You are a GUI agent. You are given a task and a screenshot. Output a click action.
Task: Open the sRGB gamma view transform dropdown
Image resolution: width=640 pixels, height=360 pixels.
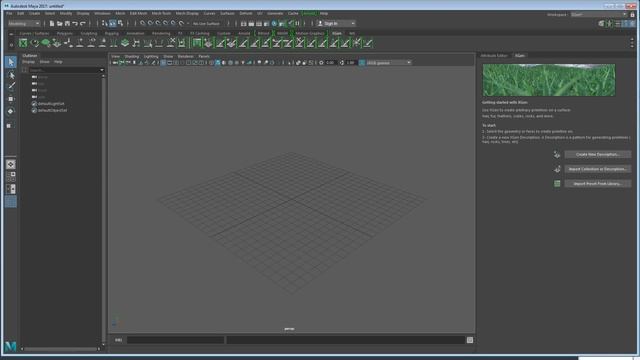(388, 63)
